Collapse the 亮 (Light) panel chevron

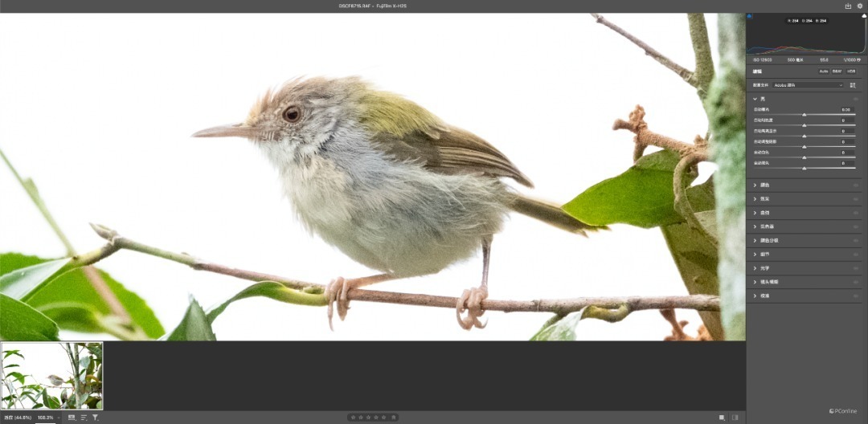pos(755,99)
